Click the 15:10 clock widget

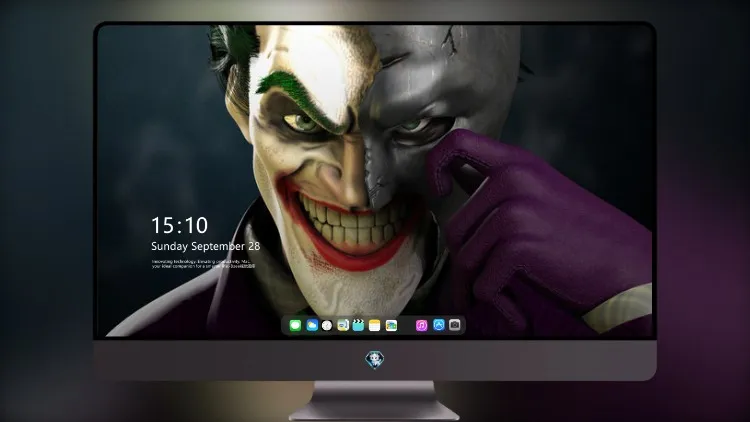tap(179, 225)
